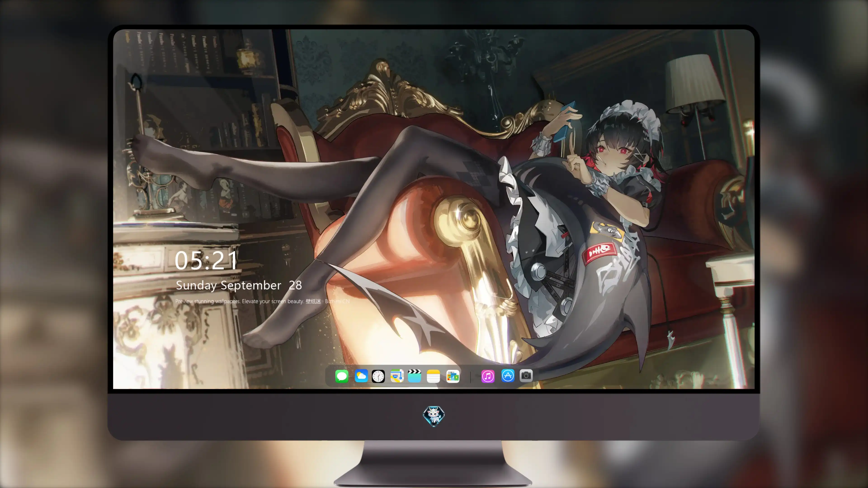868x488 pixels.
Task: Click the 05:21 clock display
Action: point(206,260)
